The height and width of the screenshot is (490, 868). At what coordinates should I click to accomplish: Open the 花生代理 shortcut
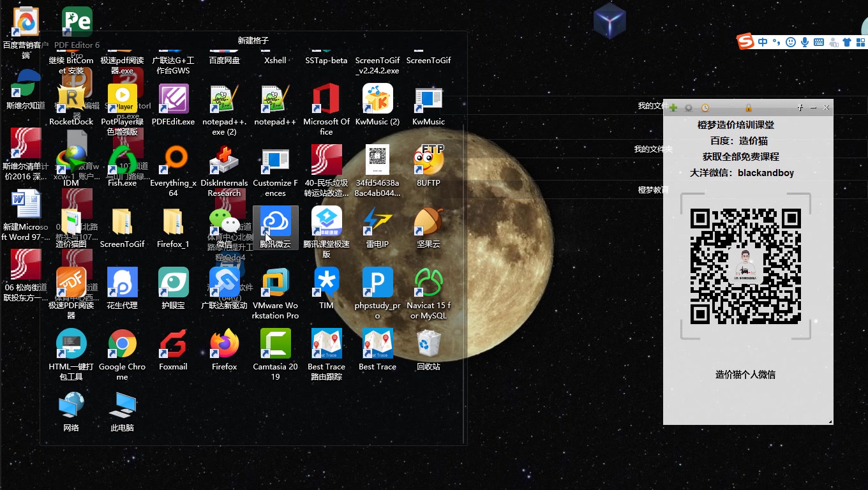pos(123,288)
